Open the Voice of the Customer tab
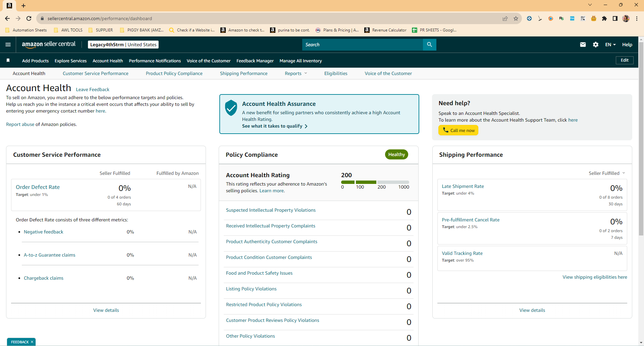 [388, 73]
